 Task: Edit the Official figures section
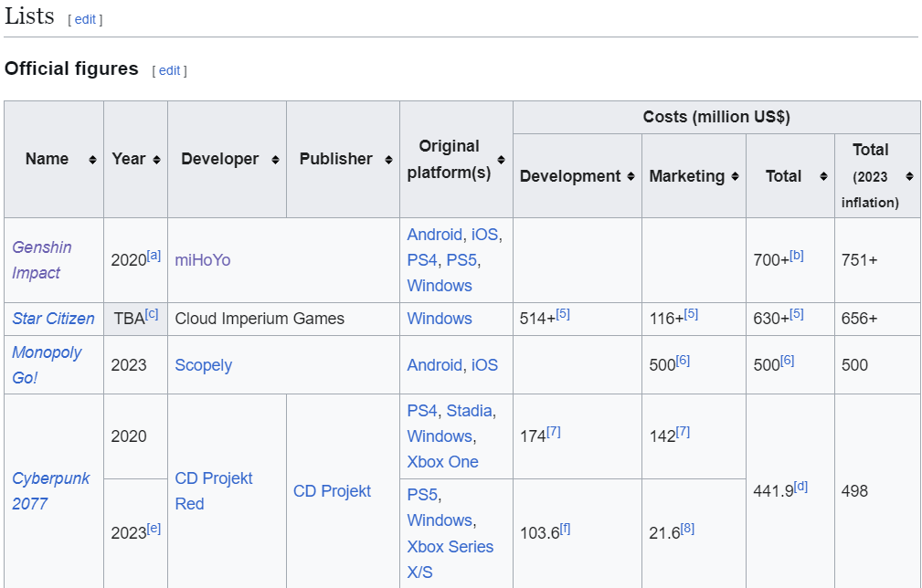point(169,70)
